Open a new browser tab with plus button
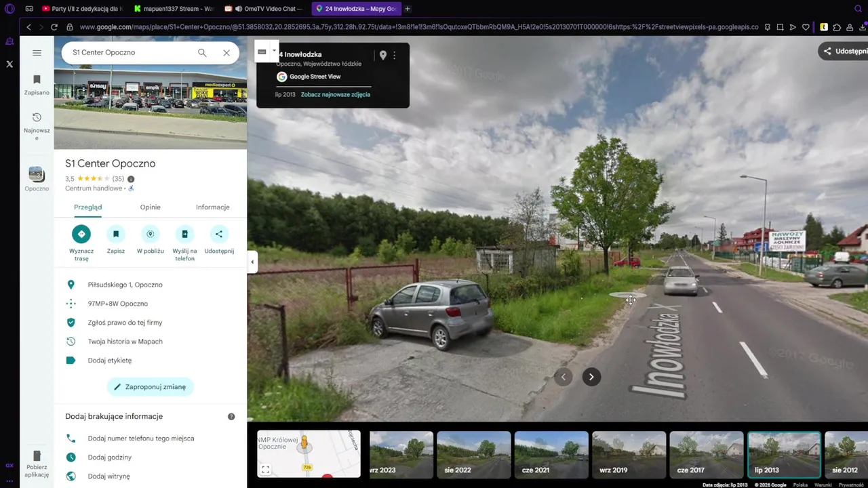Viewport: 868px width, 488px height. pos(408,9)
